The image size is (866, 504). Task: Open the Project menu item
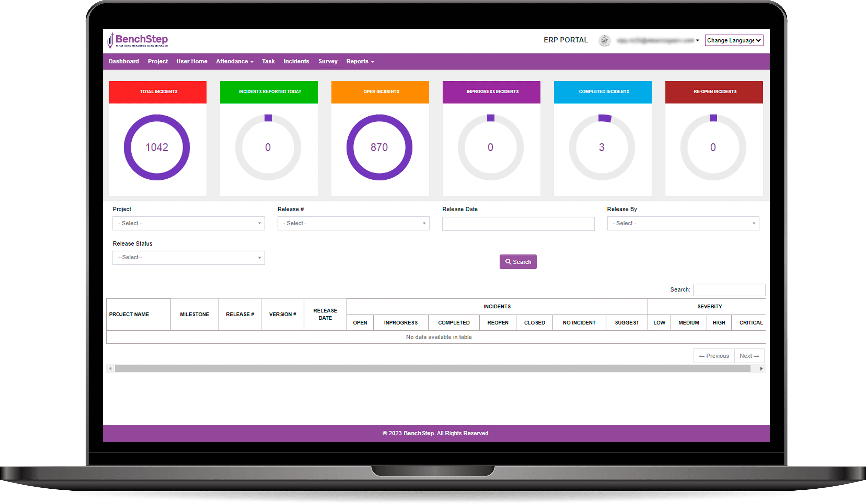pyautogui.click(x=158, y=61)
